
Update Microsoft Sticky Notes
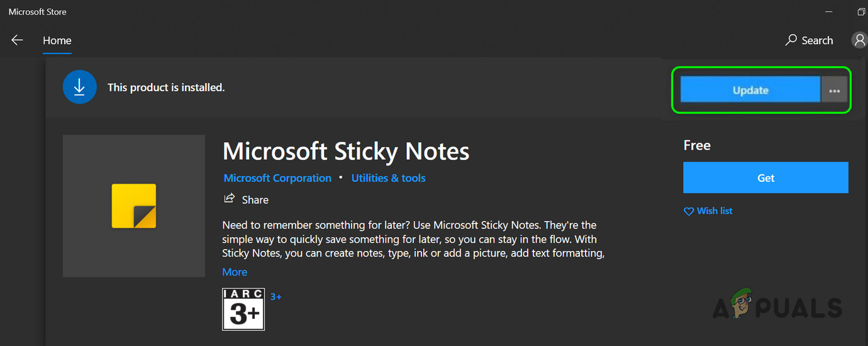pyautogui.click(x=750, y=90)
